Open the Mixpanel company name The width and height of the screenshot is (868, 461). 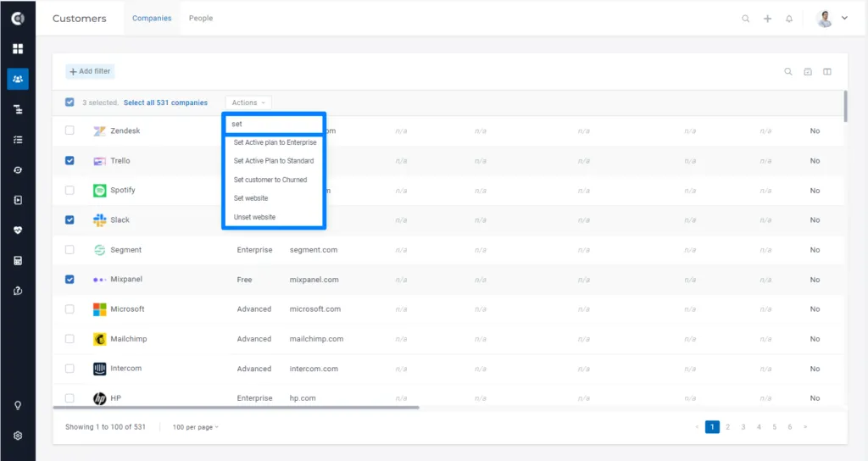coord(126,280)
